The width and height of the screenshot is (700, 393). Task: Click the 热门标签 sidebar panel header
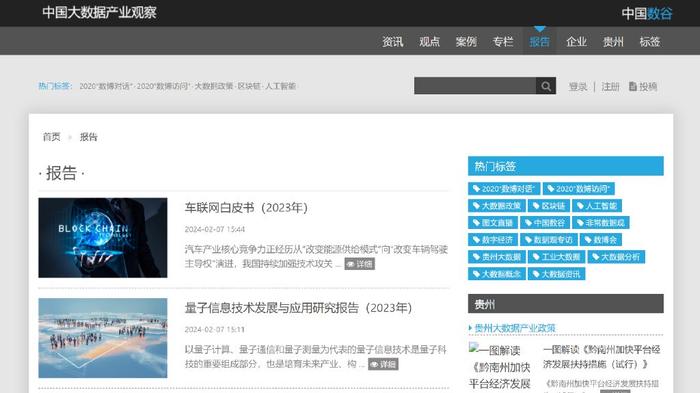(566, 166)
